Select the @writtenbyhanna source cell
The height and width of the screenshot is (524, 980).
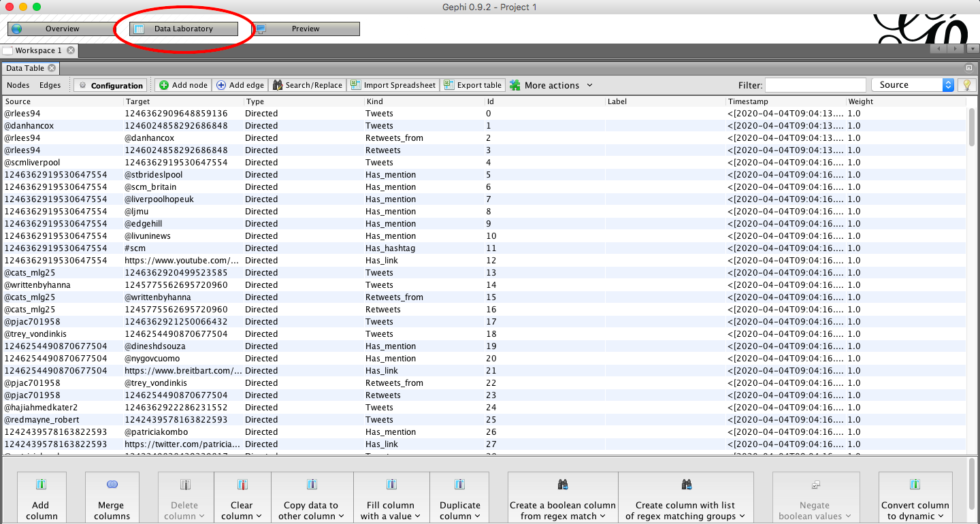pos(63,285)
